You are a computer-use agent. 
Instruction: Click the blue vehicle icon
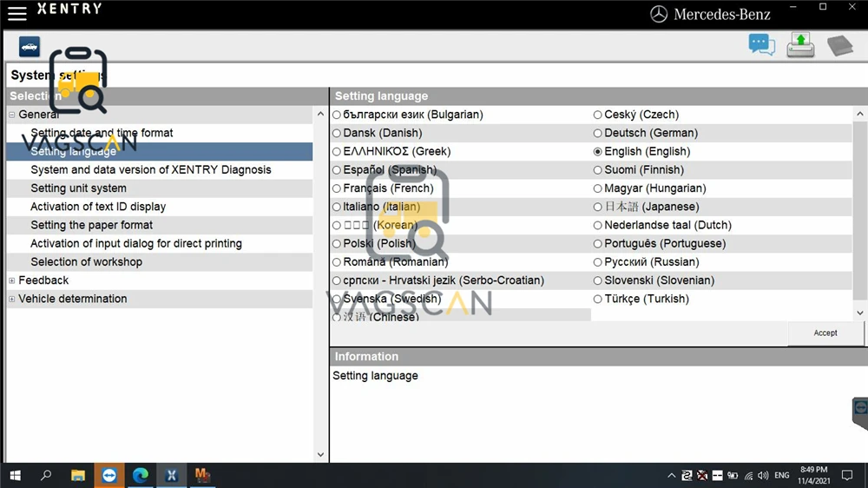pos(30,47)
